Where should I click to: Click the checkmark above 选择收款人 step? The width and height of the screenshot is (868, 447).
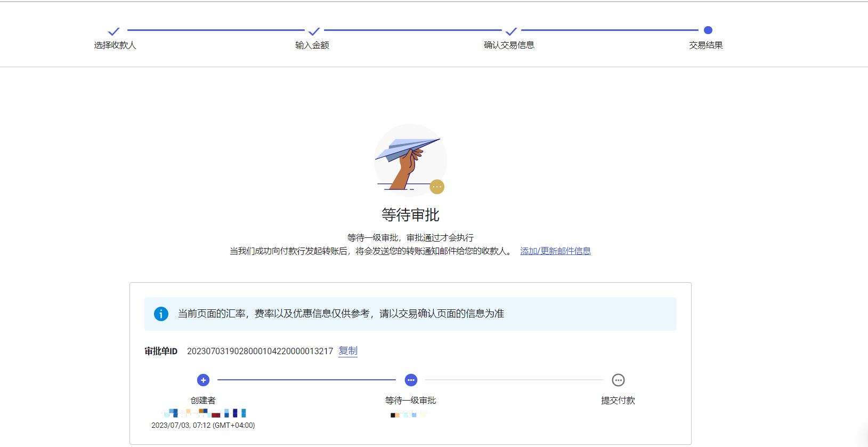[x=113, y=31]
